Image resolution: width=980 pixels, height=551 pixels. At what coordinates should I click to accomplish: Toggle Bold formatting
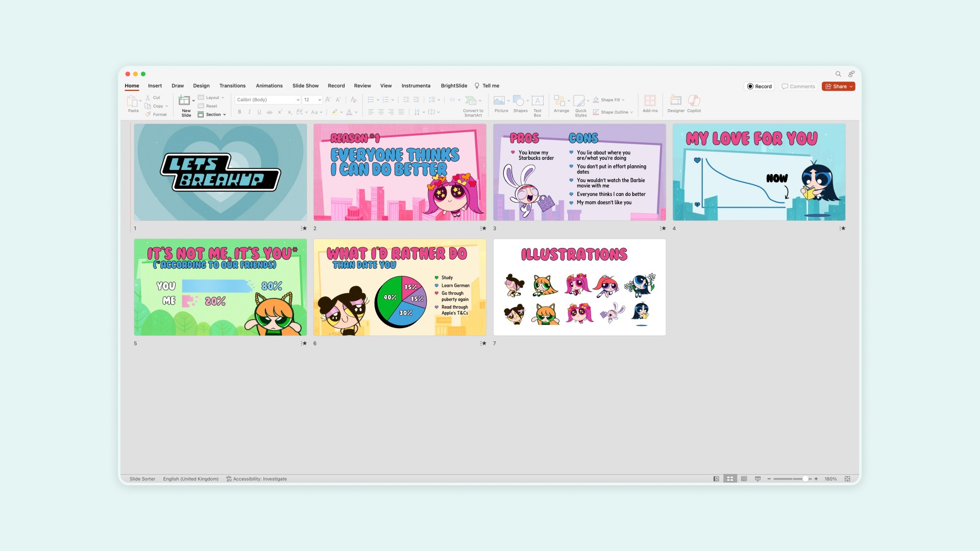(239, 112)
